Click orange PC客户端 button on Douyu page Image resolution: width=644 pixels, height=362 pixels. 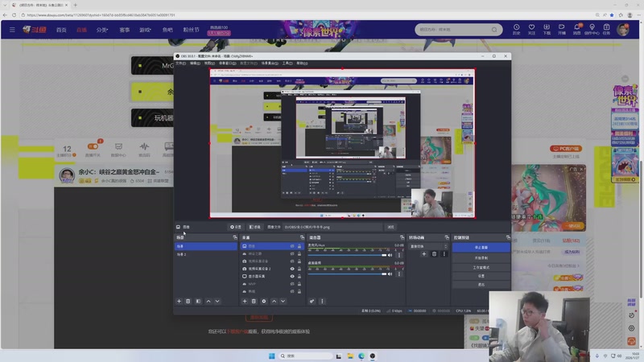coord(566,149)
